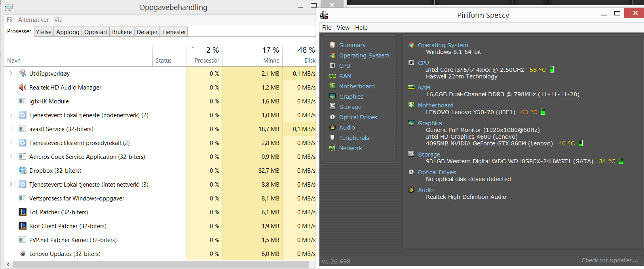The image size is (644, 269).
Task: Click the Motherboard icon in Speccy sidebar
Action: [332, 86]
